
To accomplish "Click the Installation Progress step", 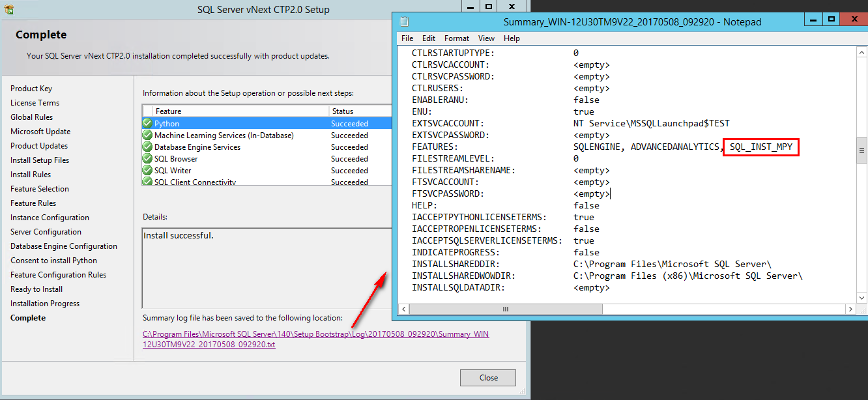I will (x=45, y=304).
